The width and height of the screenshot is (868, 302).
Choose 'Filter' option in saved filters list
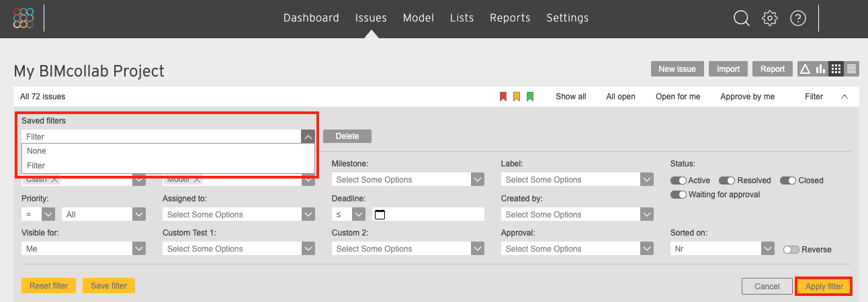(168, 165)
